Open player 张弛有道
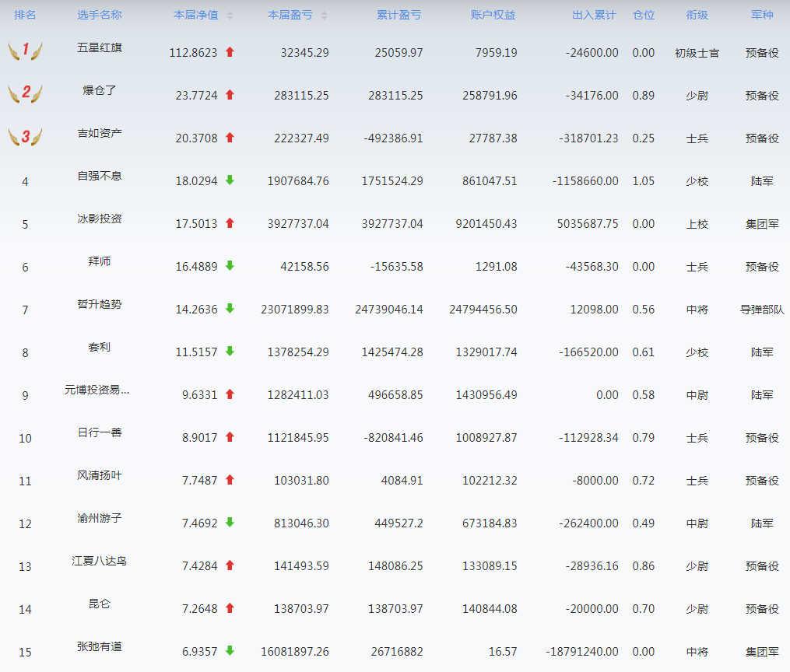Image resolution: width=790 pixels, height=672 pixels. 100,647
